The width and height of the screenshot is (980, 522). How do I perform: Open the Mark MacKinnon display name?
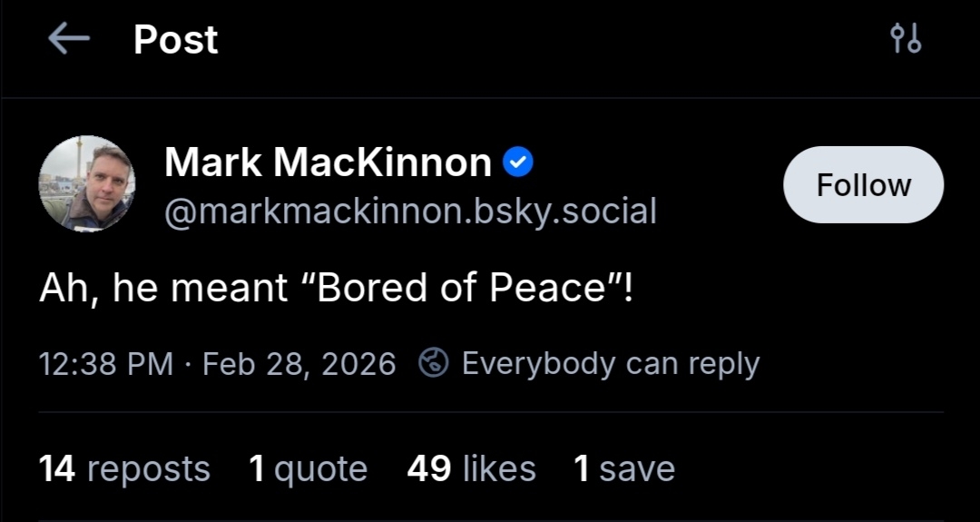coord(328,163)
